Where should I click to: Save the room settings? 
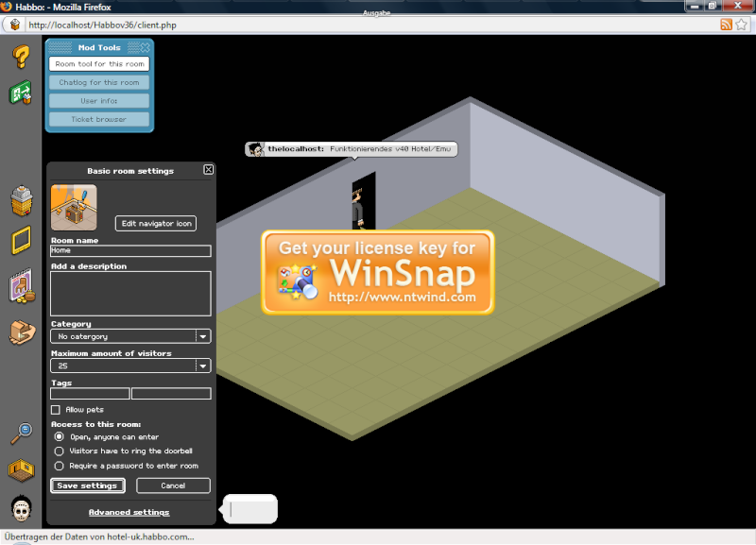[87, 485]
